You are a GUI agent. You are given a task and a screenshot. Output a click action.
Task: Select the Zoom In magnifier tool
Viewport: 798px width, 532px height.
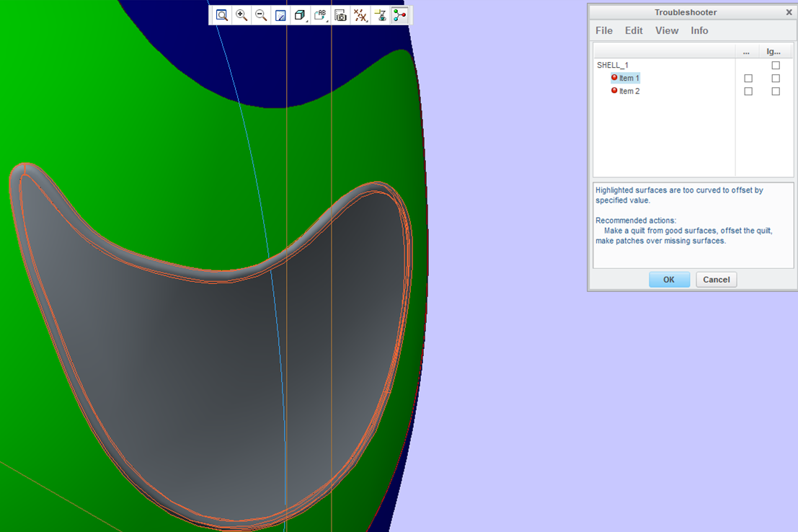pyautogui.click(x=241, y=15)
